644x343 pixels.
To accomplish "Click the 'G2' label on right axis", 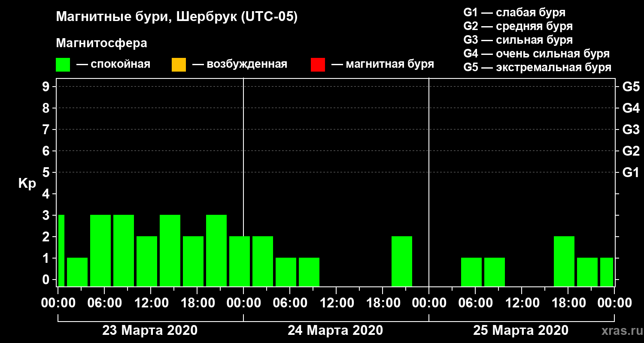I will coord(631,151).
